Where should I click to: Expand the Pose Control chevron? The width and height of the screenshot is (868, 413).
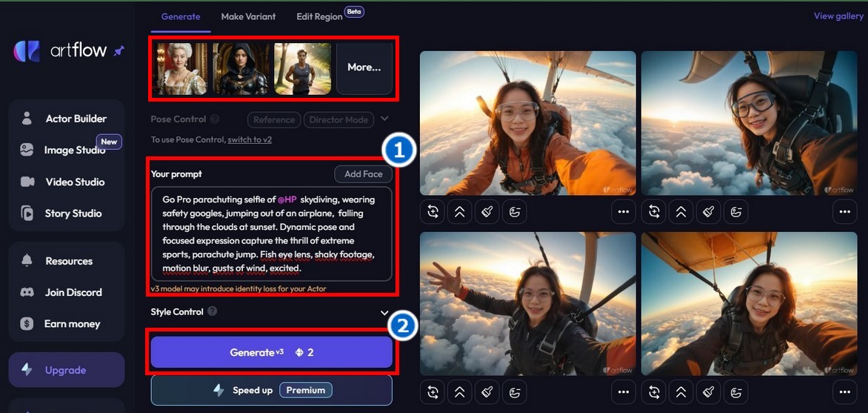tap(384, 119)
